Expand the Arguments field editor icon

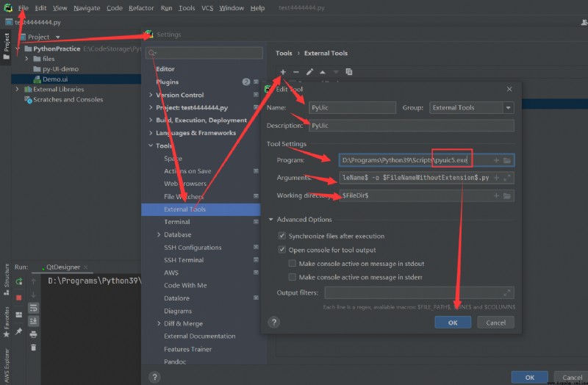(x=507, y=178)
